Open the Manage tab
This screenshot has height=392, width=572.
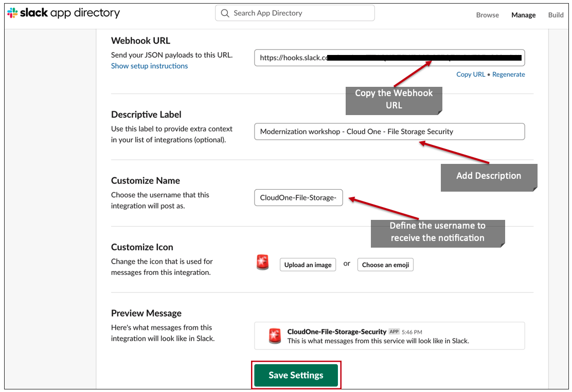pos(524,15)
